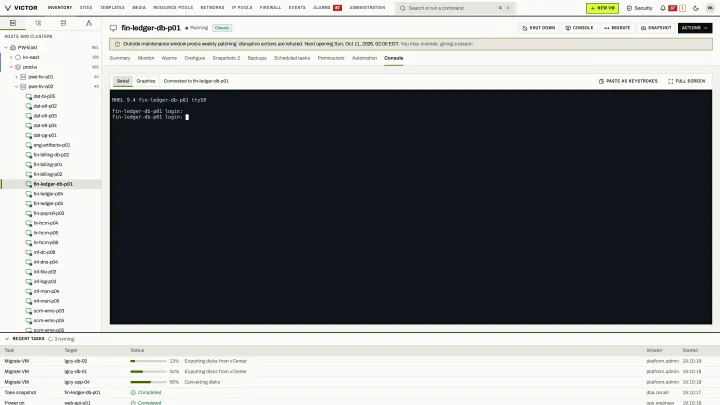Click the Power on task row for web-api-p01
Viewport: 720px width, 405px height.
[x=360, y=403]
